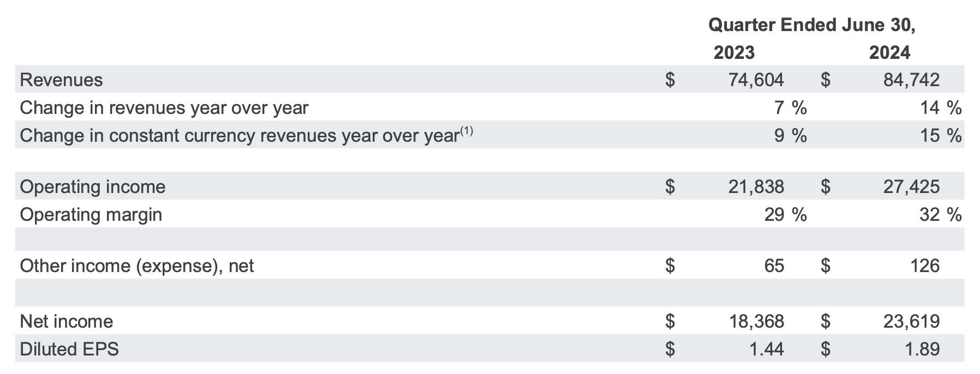
Task: Select the 2023 column heading
Action: click(734, 53)
